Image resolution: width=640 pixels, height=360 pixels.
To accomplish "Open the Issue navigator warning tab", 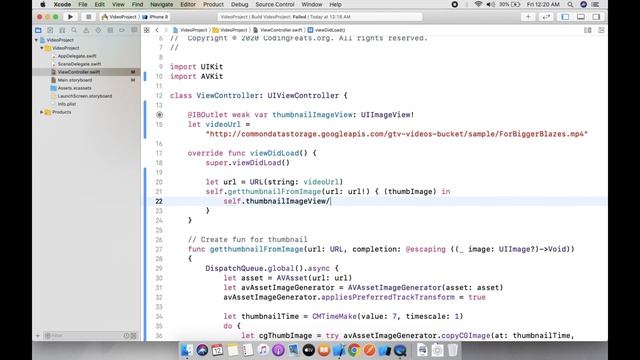I will pyautogui.click(x=86, y=30).
